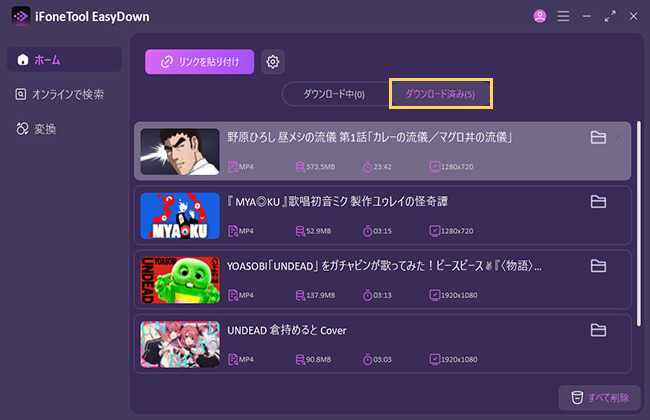Viewport: 650px width, 420px height.
Task: Click the 90.8MB file size value
Action: (318, 359)
